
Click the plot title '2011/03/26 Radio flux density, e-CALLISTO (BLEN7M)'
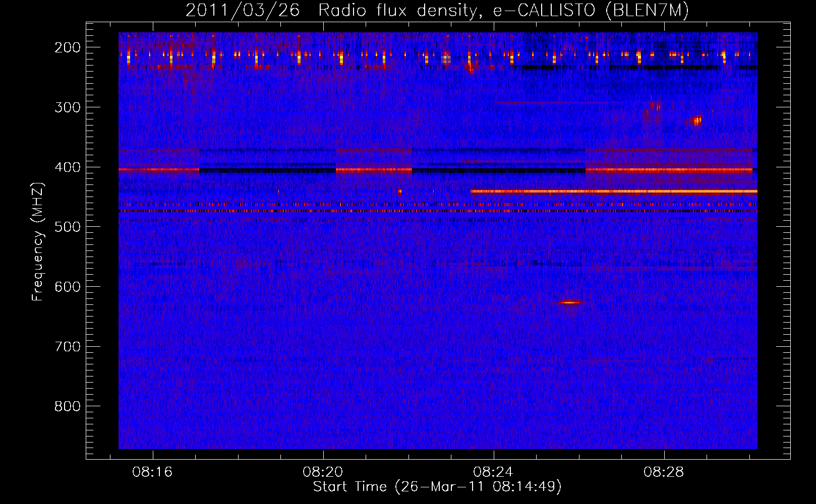click(437, 11)
